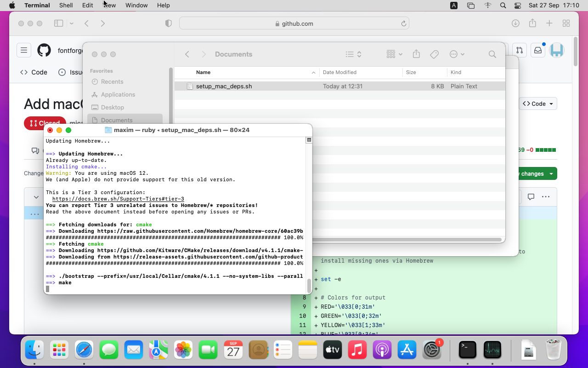Click the docs.brew.sh Support-Tiers link

[118, 199]
